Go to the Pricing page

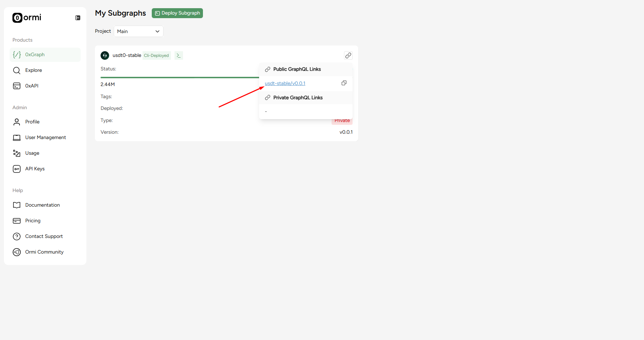[33, 221]
